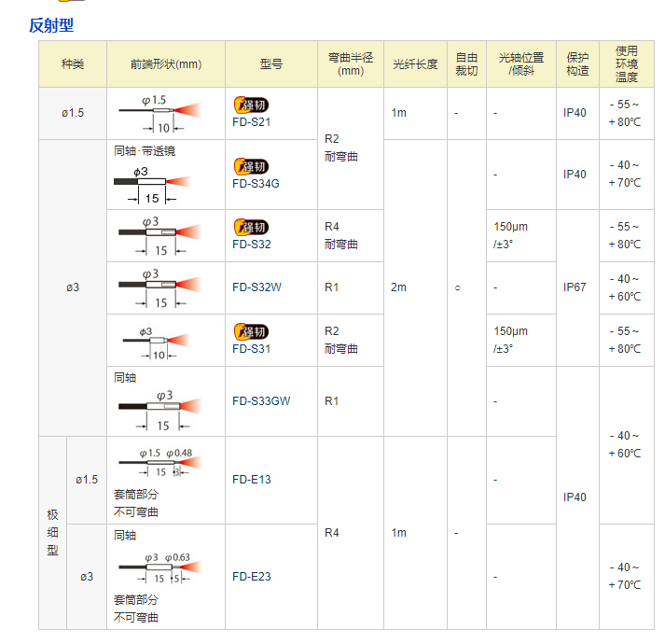The height and width of the screenshot is (644, 665).
Task: Click the 强韧 badge above FD-S31
Action: pos(250,331)
